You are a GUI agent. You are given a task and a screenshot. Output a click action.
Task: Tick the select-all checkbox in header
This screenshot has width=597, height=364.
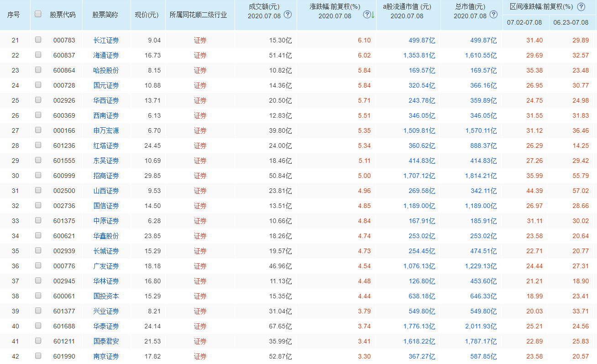point(38,14)
